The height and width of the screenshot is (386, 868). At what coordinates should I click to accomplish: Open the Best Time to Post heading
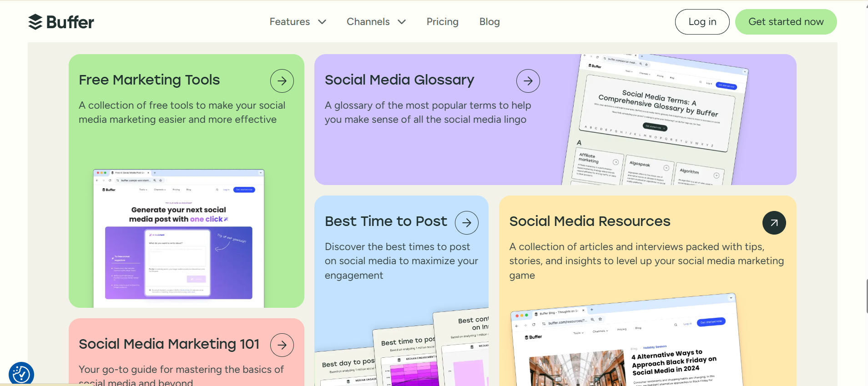coord(386,221)
